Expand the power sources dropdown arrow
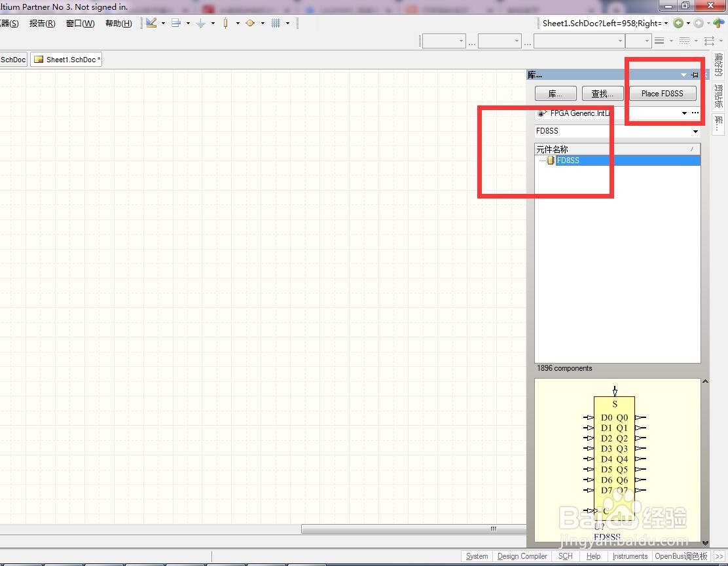728x566 pixels. point(213,23)
